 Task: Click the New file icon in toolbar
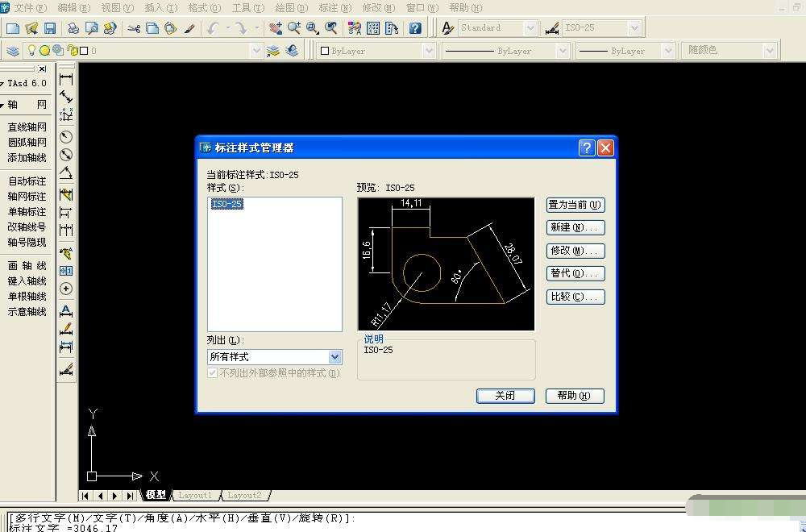[13, 28]
